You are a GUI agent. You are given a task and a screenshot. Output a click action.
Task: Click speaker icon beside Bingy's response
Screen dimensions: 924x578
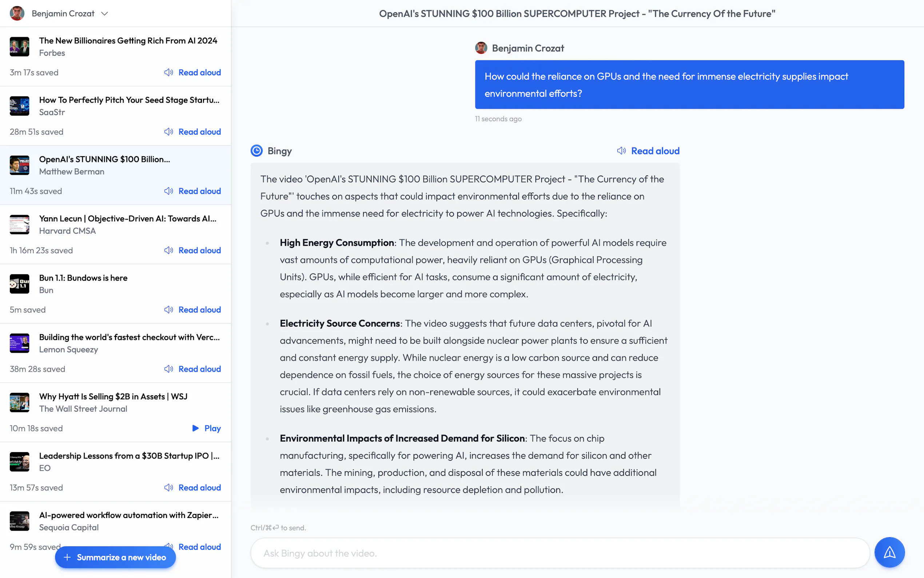[621, 151]
